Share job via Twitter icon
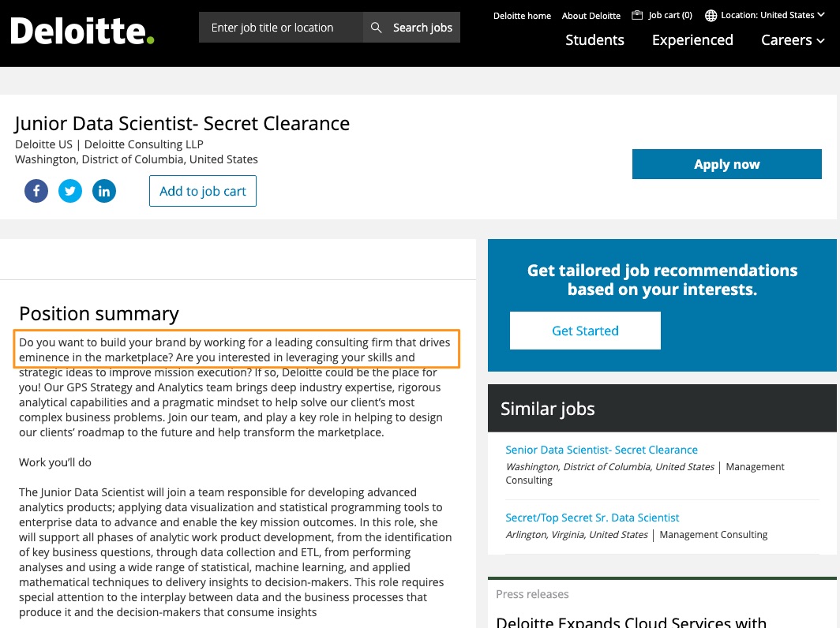 [70, 191]
